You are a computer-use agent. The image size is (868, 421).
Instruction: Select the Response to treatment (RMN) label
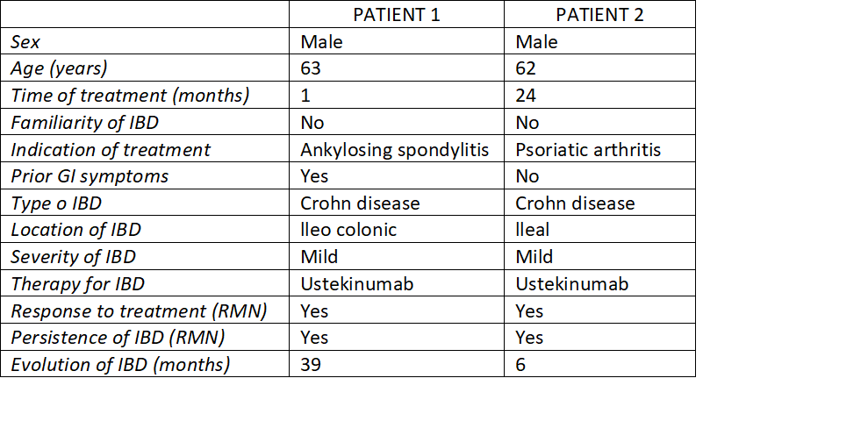pos(138,311)
